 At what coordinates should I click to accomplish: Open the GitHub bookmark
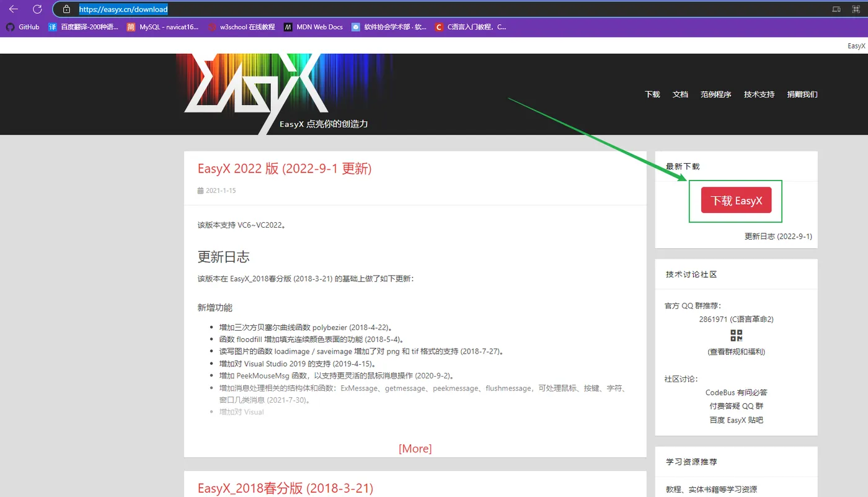point(23,27)
